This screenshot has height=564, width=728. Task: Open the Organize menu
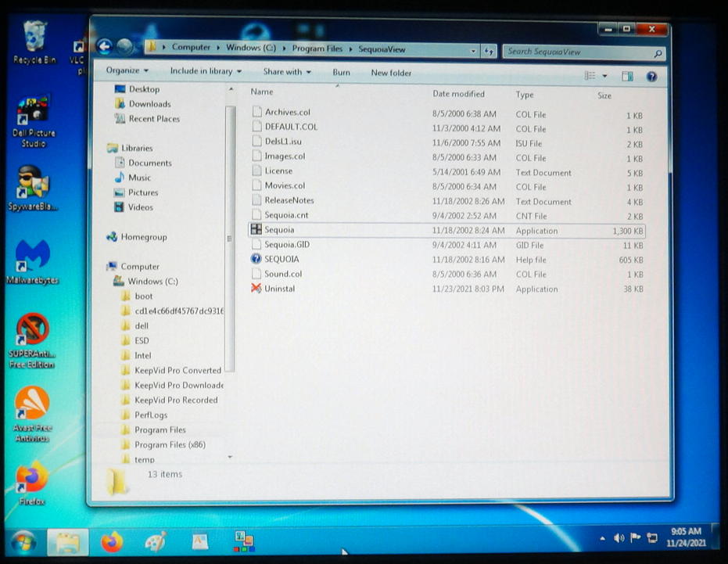[x=127, y=70]
